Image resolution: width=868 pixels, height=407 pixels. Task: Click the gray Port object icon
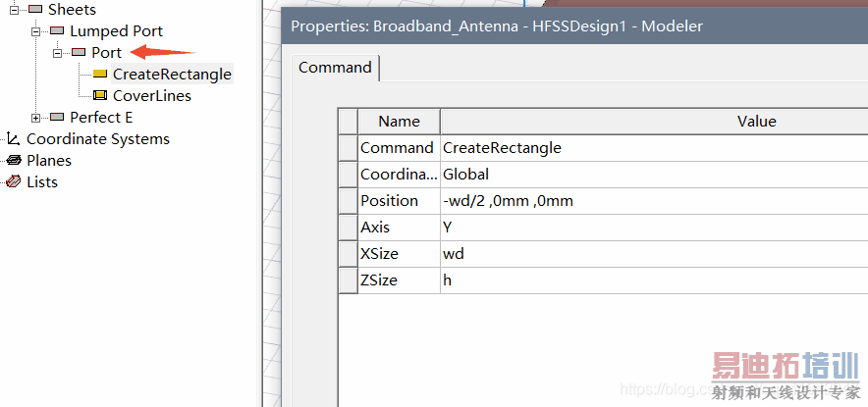click(79, 53)
